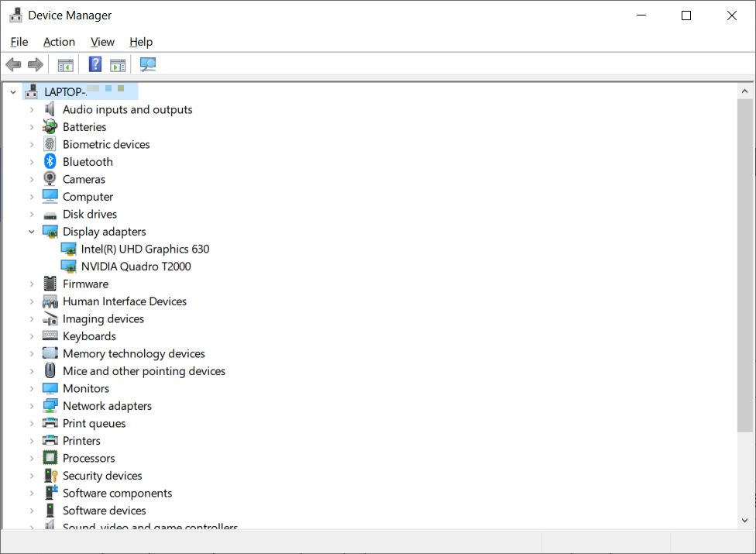Click the Forward navigation arrow
Viewport: 756px width, 554px height.
[x=35, y=64]
